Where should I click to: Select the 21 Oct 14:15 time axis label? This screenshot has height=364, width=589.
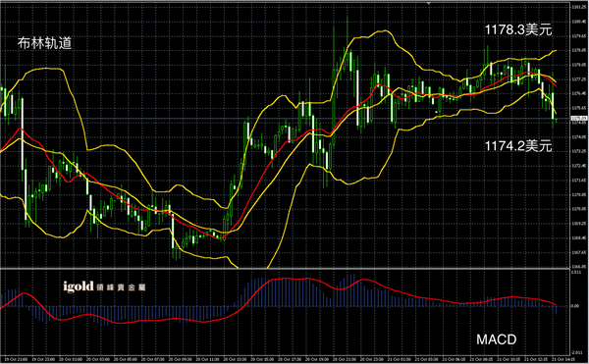coord(563,359)
